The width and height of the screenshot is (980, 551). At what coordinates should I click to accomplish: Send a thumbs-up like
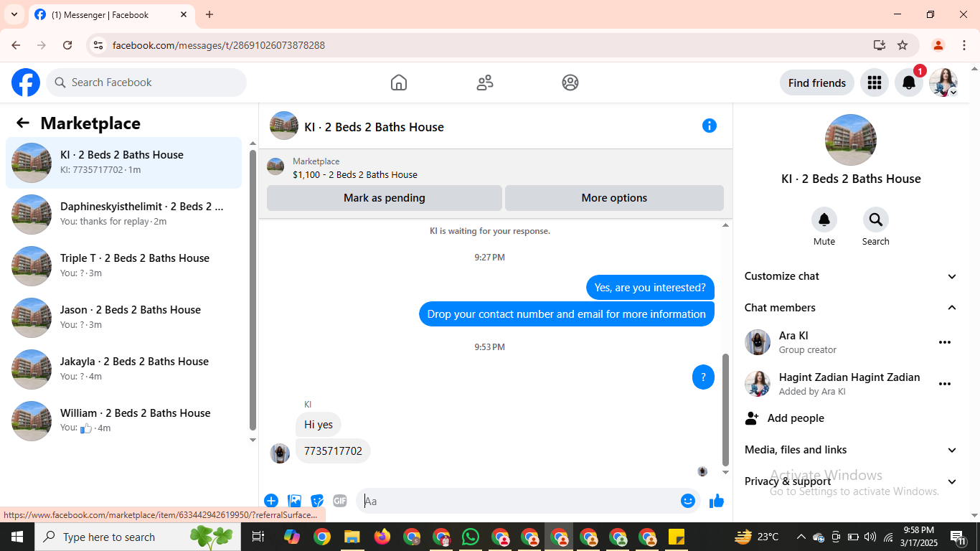[x=717, y=501]
